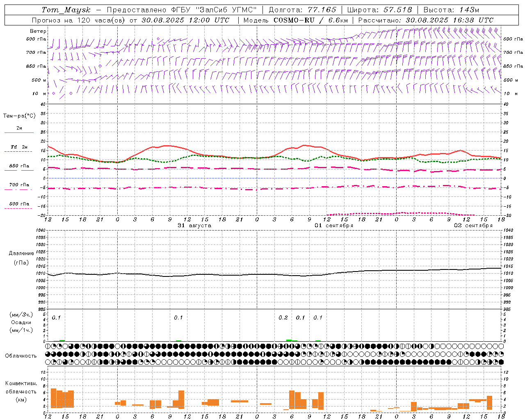The height and width of the screenshot is (420, 525).
Task: Click the "Ветер" wind panel label
Action: pyautogui.click(x=38, y=31)
